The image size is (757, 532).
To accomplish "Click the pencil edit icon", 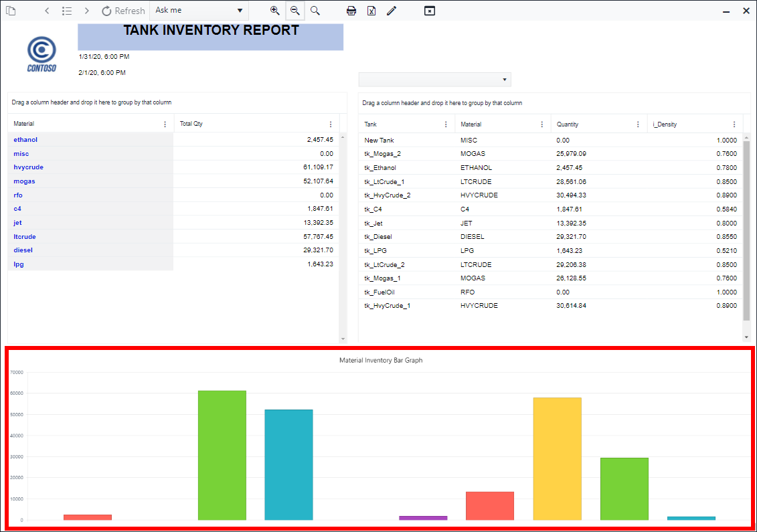I will tap(392, 11).
